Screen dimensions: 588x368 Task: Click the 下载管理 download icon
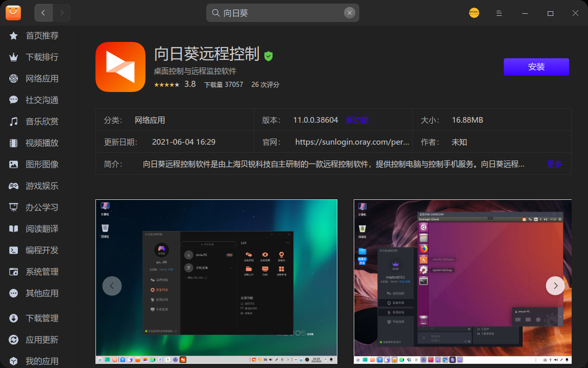click(x=13, y=318)
